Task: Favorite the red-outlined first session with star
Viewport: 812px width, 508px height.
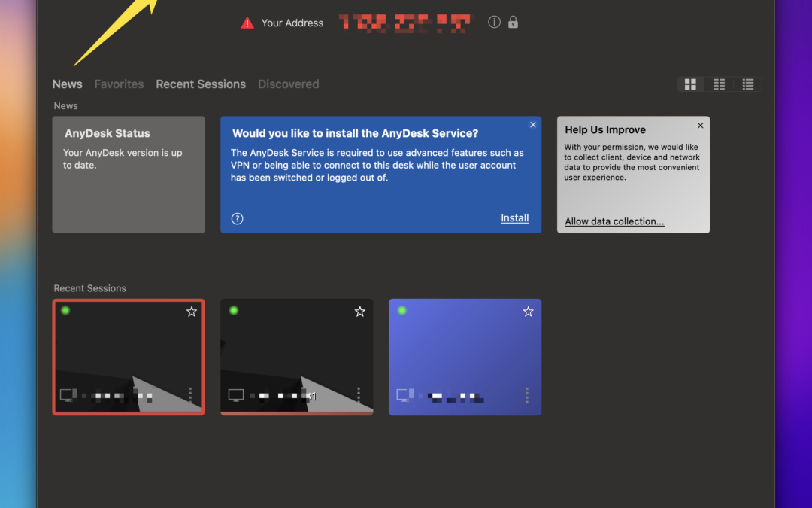Action: [192, 312]
